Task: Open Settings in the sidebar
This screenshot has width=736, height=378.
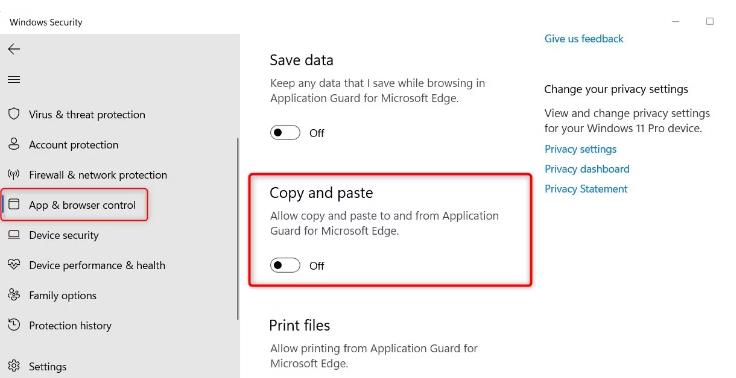Action: click(x=47, y=367)
